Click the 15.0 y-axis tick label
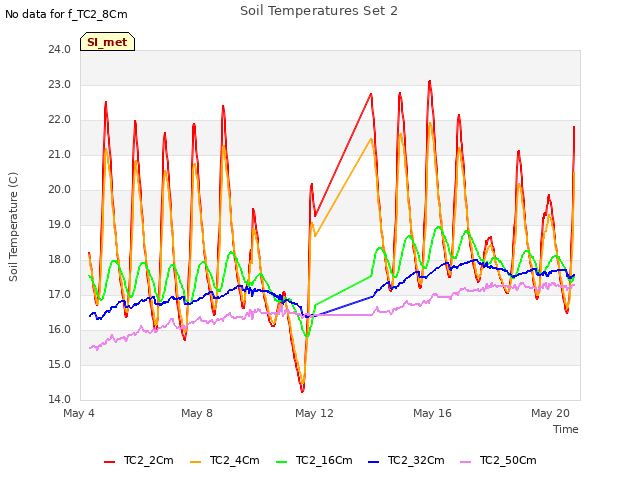 (x=60, y=364)
